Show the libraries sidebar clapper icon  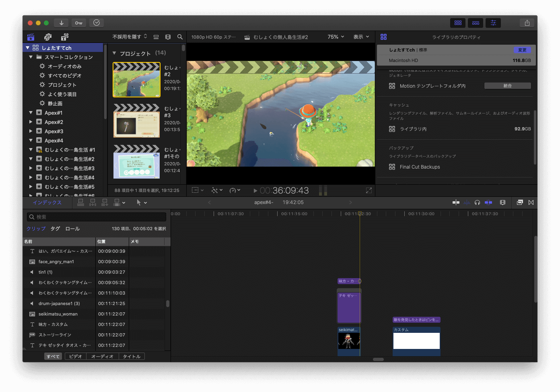31,37
